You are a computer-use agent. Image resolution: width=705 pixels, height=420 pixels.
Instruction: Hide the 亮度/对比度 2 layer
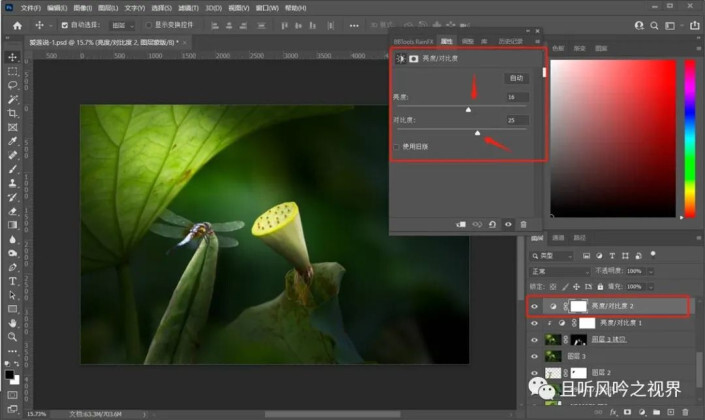tap(534, 307)
